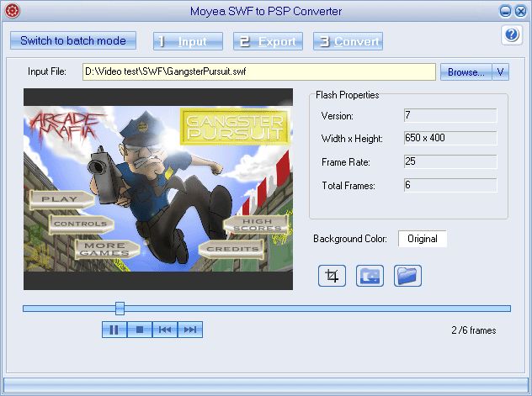Viewport: 532px width, 396px height.
Task: Go to step 1 Input tab
Action: tap(188, 41)
